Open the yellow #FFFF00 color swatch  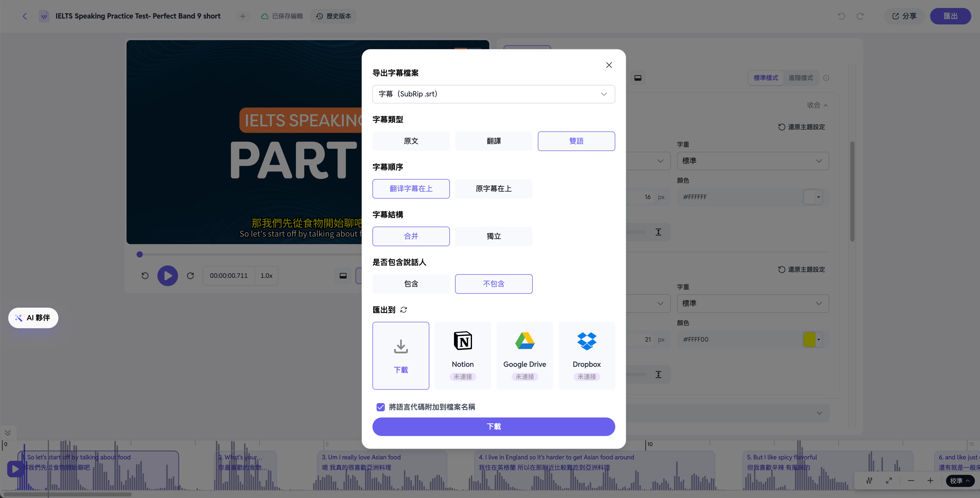pos(813,339)
